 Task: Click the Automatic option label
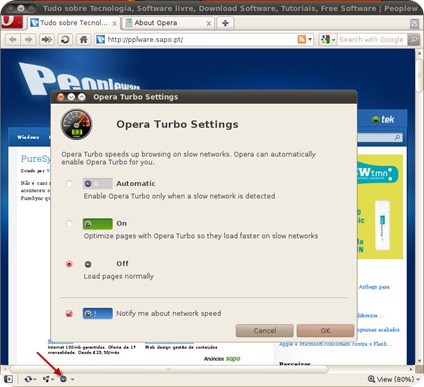(x=136, y=184)
